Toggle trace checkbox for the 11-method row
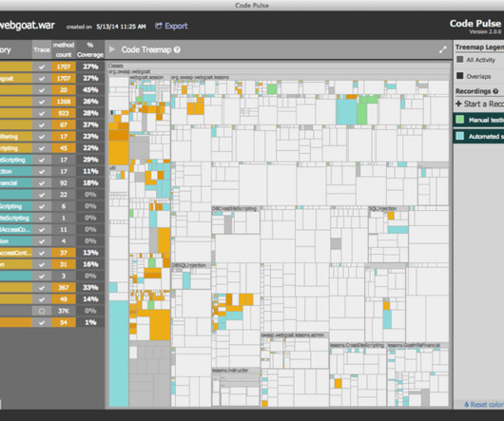The height and width of the screenshot is (421, 504). (42, 230)
